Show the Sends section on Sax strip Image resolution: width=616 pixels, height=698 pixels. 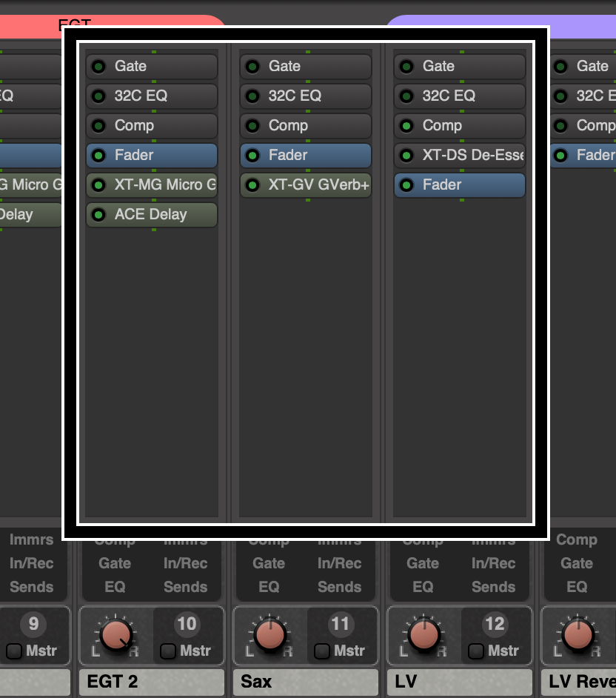(x=339, y=587)
